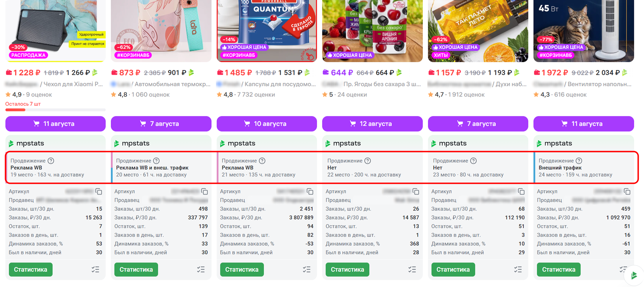Image resolution: width=644 pixels, height=287 pixels.
Task: Click remaining stock progress bar, Осталось 7 шт
Action: 56,110
